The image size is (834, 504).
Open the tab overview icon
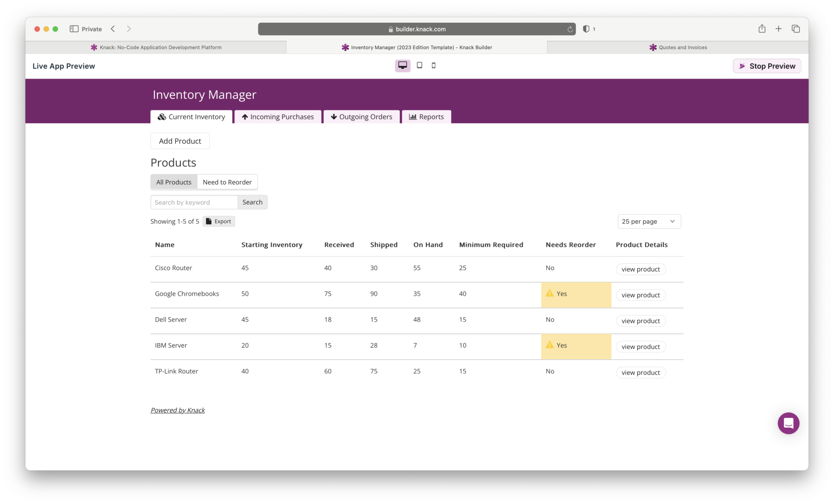[x=795, y=29]
